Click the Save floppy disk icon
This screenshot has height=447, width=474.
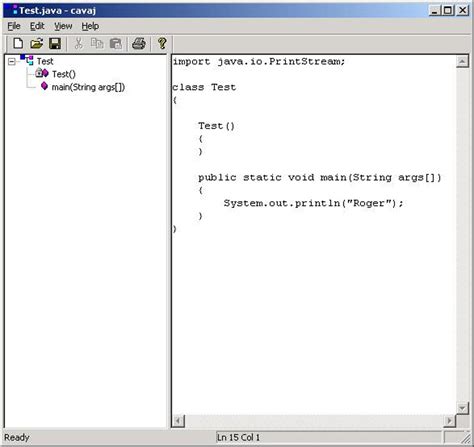55,43
